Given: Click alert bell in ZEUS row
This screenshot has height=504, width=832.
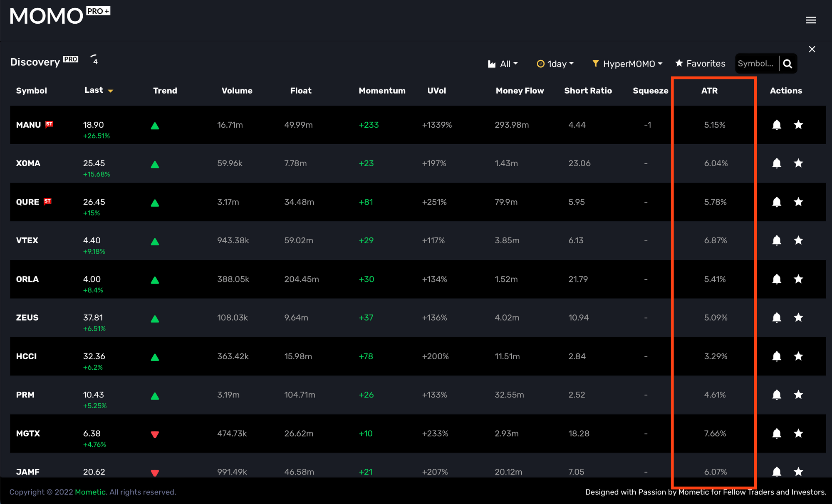Looking at the screenshot, I should coord(776,318).
